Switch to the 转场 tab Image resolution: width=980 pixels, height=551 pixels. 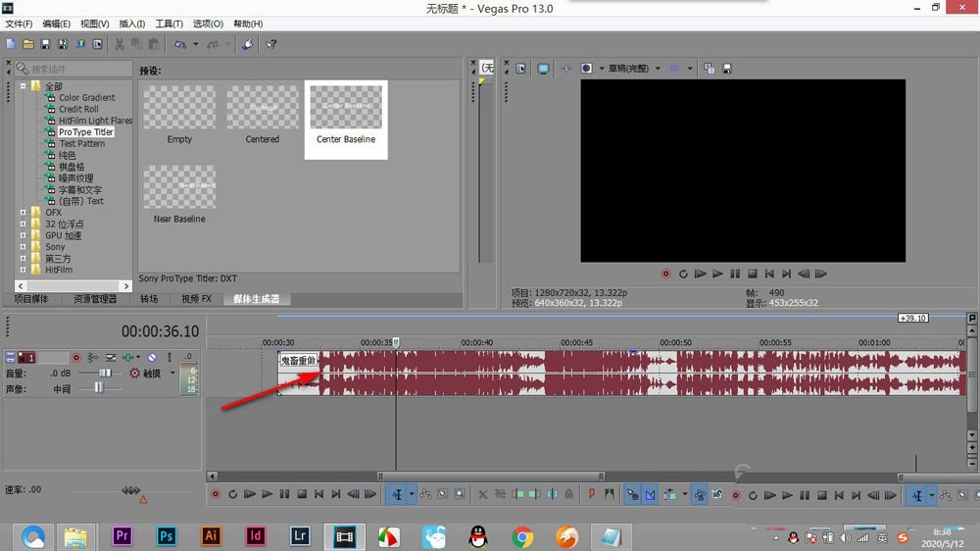149,299
